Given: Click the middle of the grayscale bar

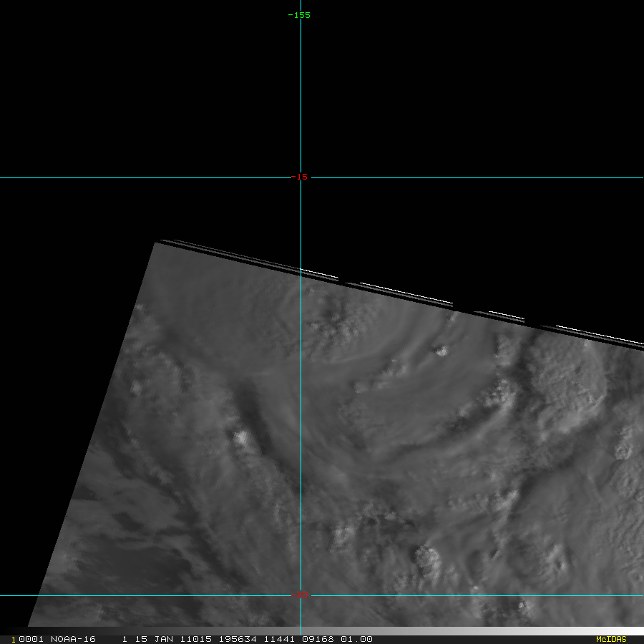Looking at the screenshot, I should pos(322,631).
